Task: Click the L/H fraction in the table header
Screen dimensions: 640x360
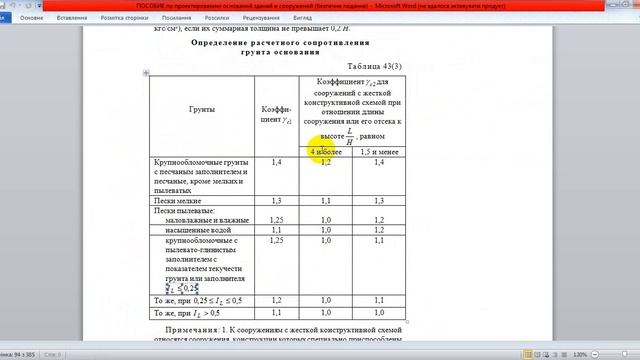Action: point(349,137)
